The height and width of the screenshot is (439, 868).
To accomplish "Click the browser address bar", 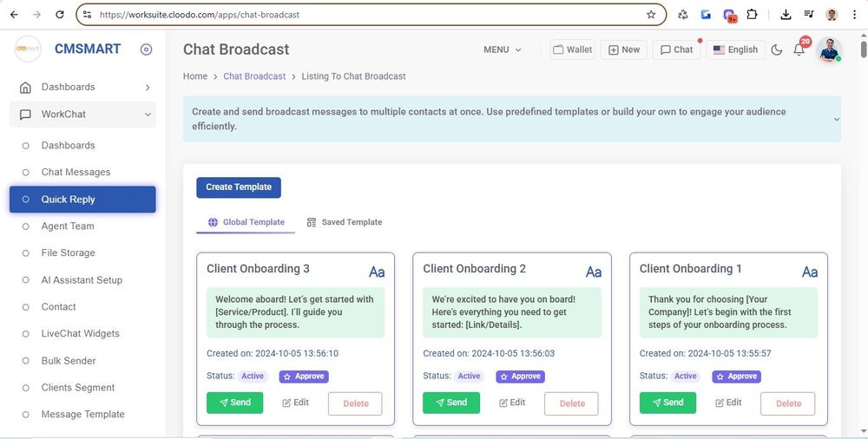I will tap(365, 15).
